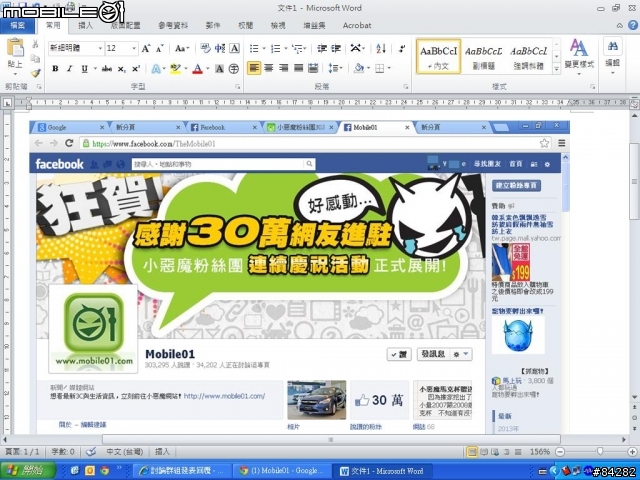Click the Word Help question mark icon
This screenshot has width=640, height=480.
tap(633, 25)
